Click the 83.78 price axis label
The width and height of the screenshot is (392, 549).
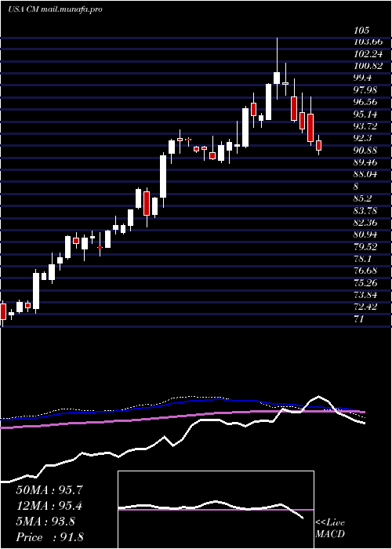(x=365, y=210)
